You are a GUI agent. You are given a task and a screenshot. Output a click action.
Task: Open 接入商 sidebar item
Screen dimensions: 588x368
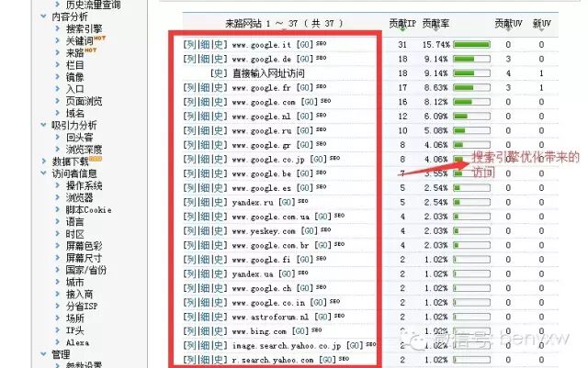pyautogui.click(x=80, y=294)
